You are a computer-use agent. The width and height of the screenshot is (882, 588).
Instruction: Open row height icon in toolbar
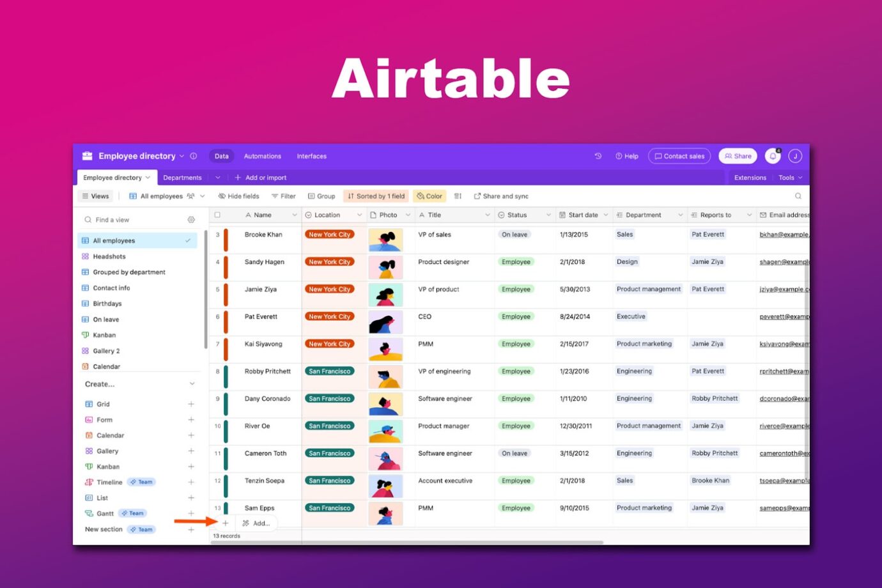pyautogui.click(x=458, y=196)
